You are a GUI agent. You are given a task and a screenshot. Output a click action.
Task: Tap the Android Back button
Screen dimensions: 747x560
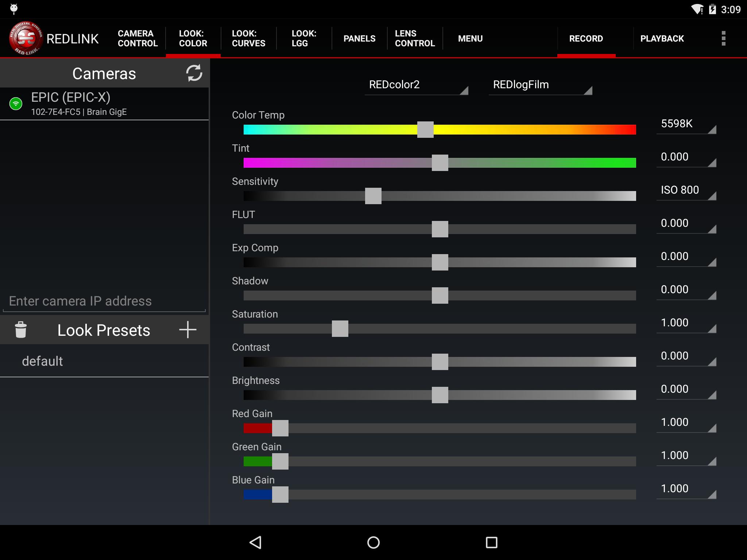255,542
